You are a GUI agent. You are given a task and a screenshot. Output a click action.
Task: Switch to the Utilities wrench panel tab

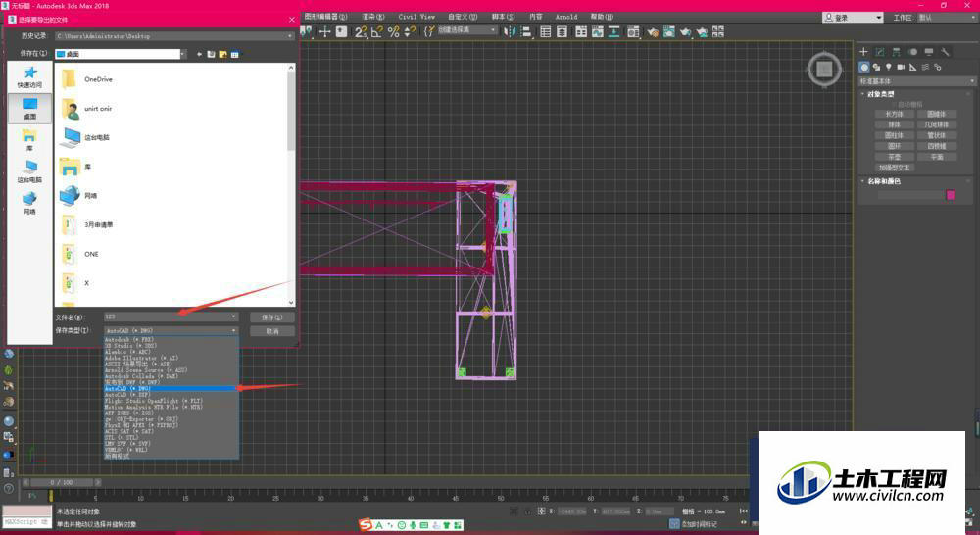tap(945, 52)
